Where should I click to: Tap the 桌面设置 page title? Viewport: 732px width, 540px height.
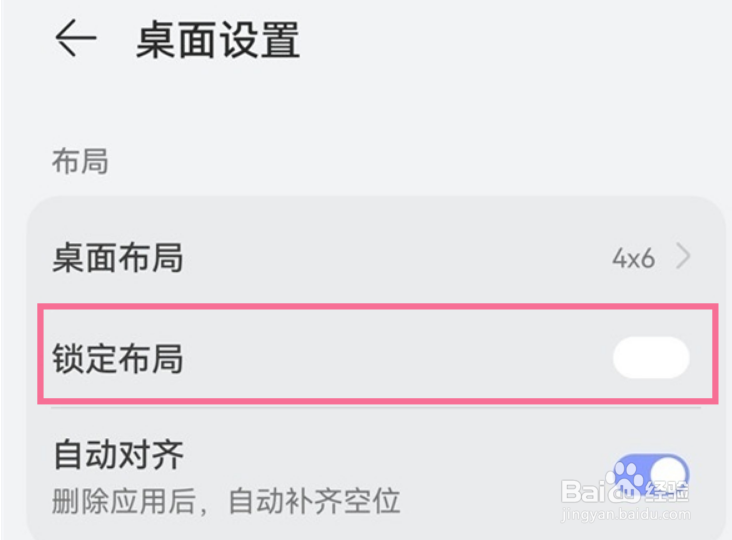218,40
